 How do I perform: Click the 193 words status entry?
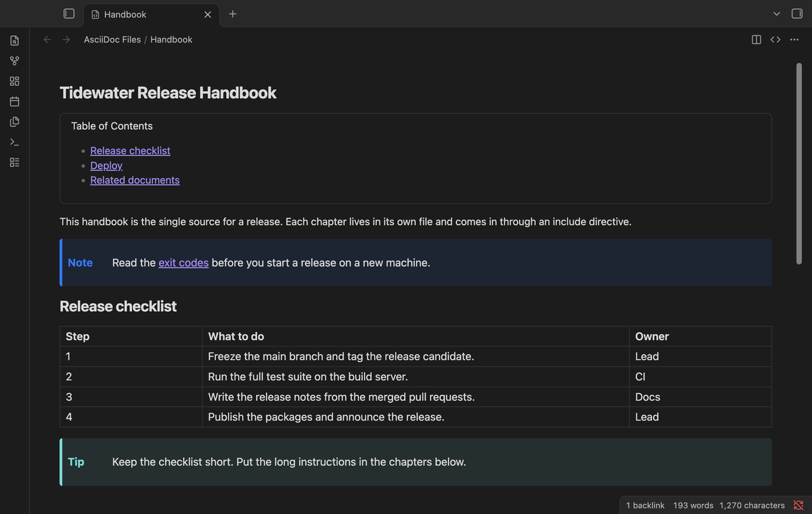pyautogui.click(x=693, y=505)
